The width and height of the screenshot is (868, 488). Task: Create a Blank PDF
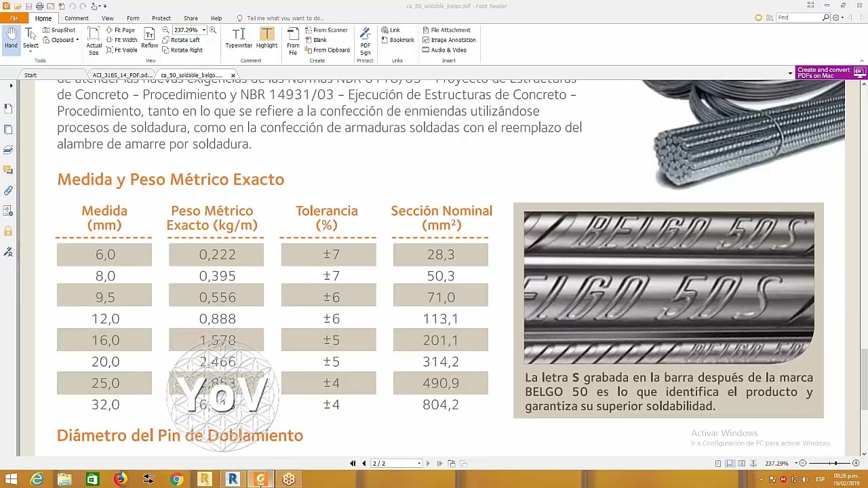[315, 40]
